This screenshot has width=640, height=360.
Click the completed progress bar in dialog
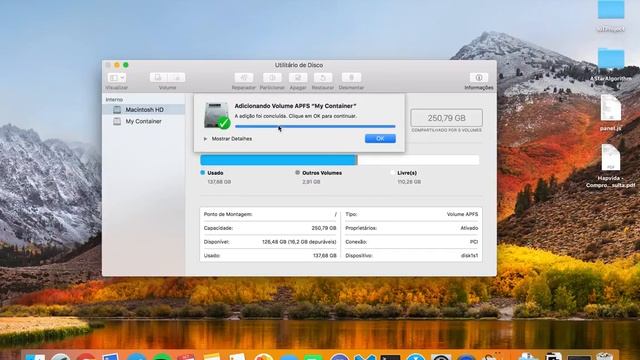coord(315,127)
